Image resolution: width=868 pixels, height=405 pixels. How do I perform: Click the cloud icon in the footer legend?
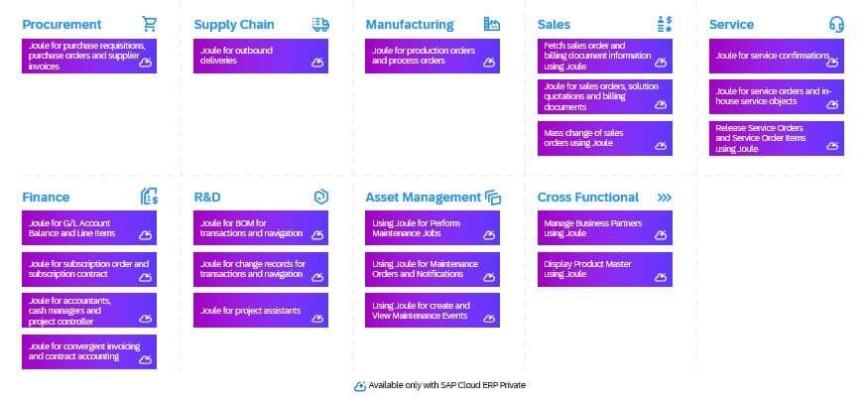pos(359,385)
